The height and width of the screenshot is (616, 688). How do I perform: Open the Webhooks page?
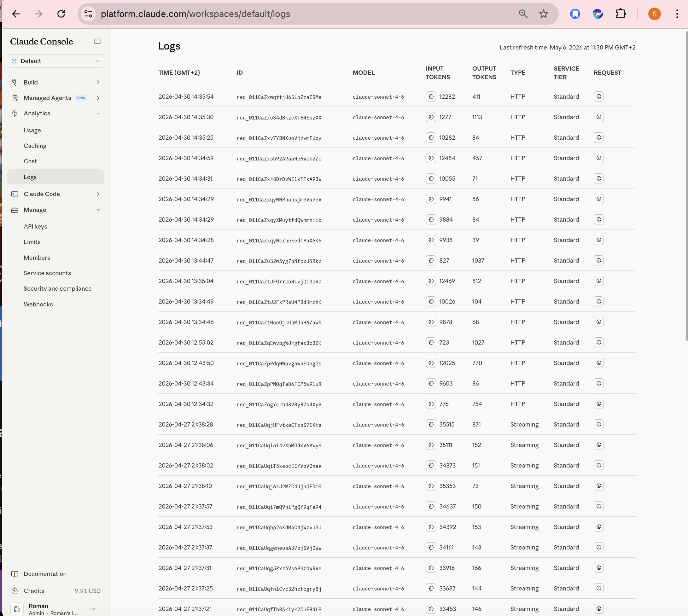(38, 304)
